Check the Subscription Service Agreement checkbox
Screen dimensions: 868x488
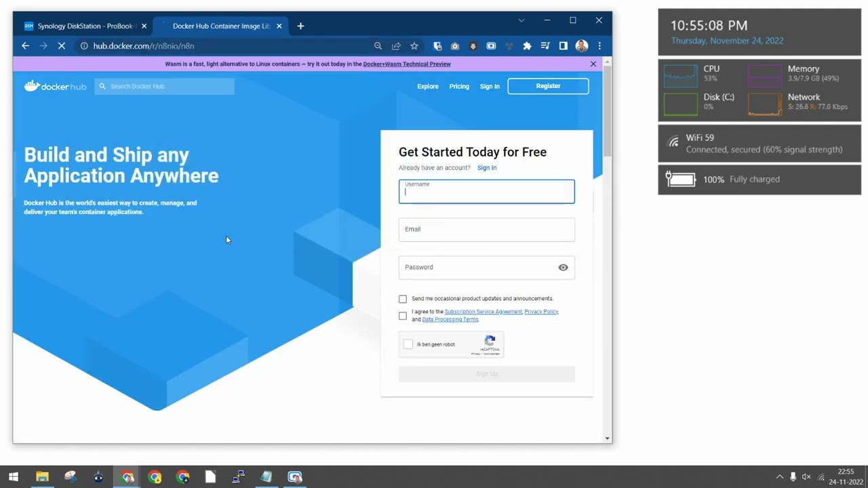coord(403,316)
